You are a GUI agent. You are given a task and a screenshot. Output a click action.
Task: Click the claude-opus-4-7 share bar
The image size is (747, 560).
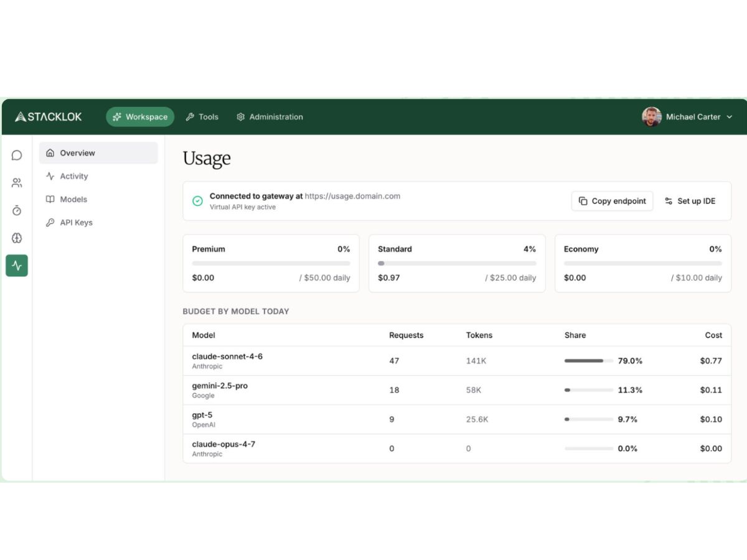[589, 449]
